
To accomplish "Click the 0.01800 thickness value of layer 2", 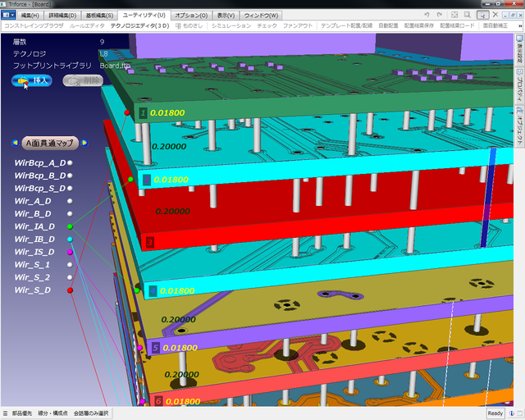I will pos(171,179).
